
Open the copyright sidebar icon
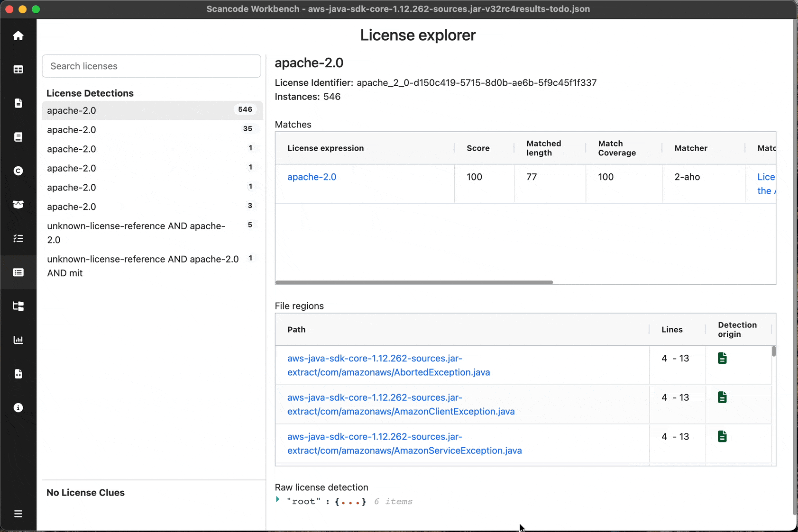tap(18, 171)
